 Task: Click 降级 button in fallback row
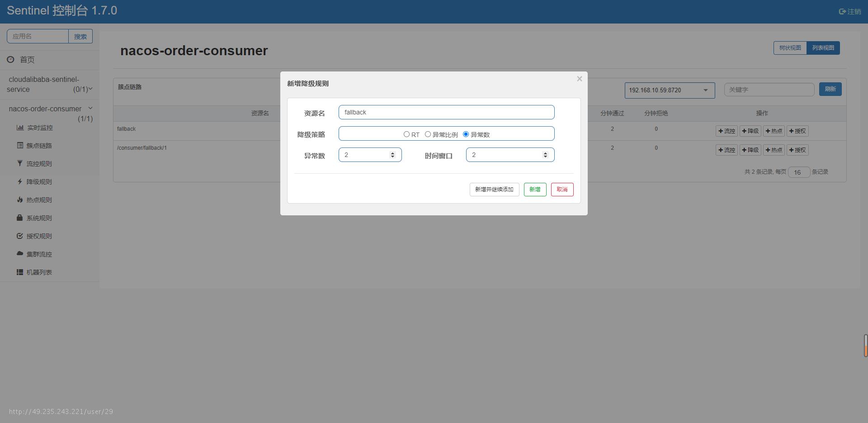[750, 131]
